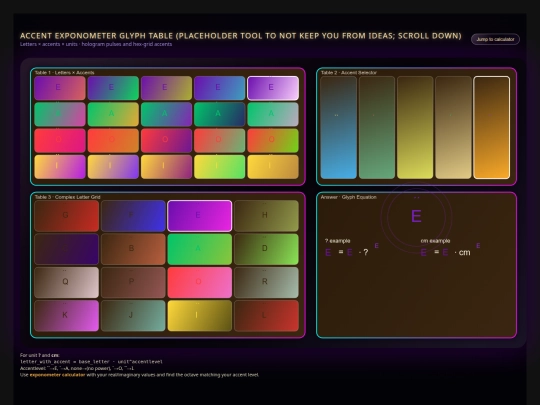Select the yellow-to-bright-green I cell in Table 1
This screenshot has height=405, width=540.
pyautogui.click(x=219, y=167)
